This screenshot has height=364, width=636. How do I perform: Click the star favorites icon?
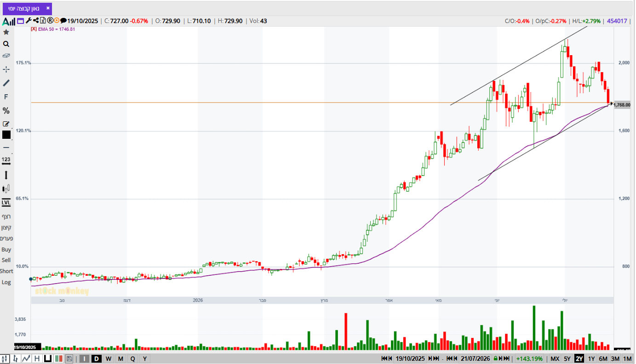click(6, 32)
